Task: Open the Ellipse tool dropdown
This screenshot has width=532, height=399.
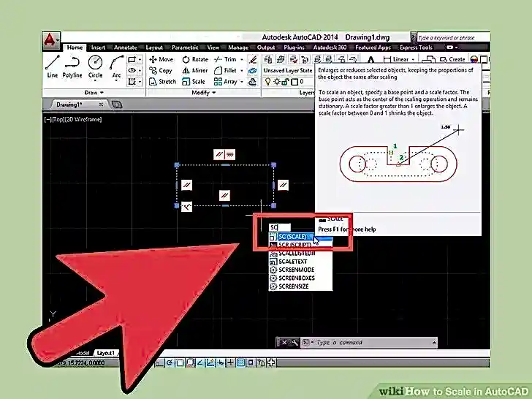Action: tap(140, 71)
